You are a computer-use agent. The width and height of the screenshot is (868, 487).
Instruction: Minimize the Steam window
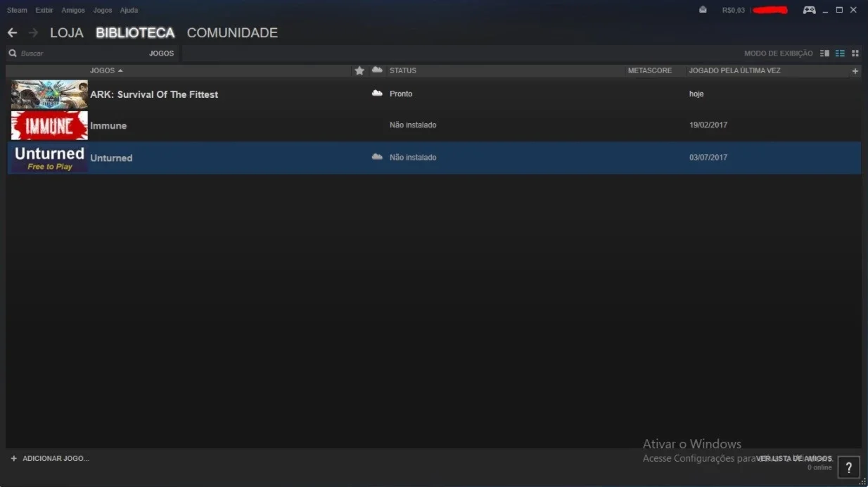pos(826,11)
